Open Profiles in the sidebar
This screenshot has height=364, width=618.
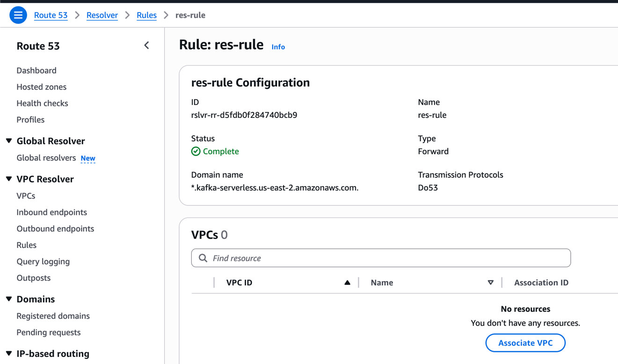click(30, 120)
